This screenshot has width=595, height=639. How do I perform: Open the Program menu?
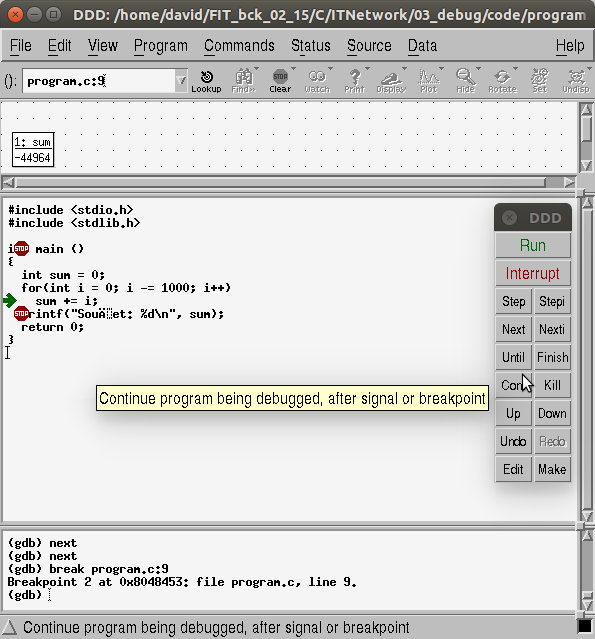point(161,46)
